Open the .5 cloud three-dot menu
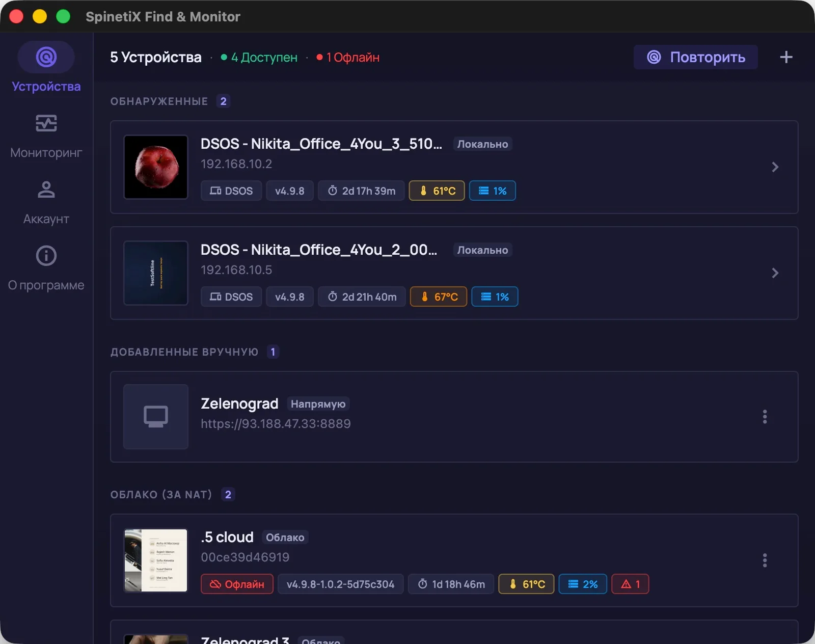Screen dimensions: 815x644 [765, 560]
